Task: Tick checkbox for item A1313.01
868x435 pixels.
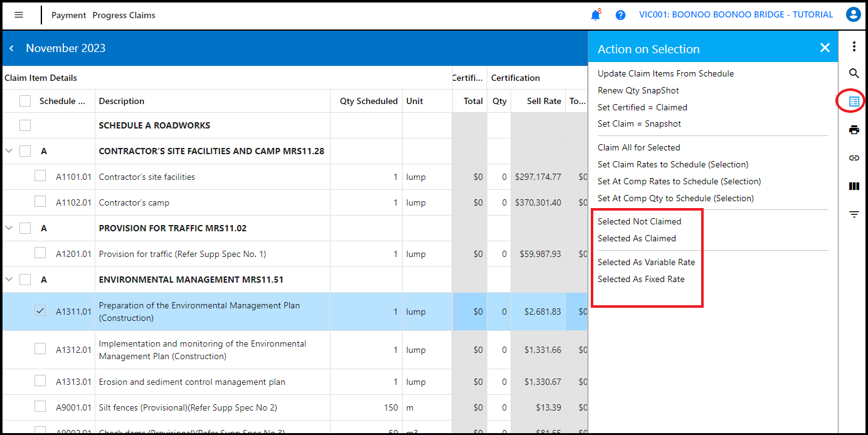Action: coord(40,380)
